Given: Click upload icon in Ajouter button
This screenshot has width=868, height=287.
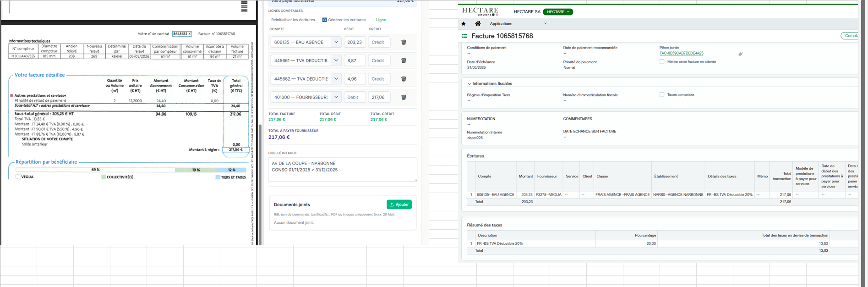Looking at the screenshot, I should (x=392, y=204).
